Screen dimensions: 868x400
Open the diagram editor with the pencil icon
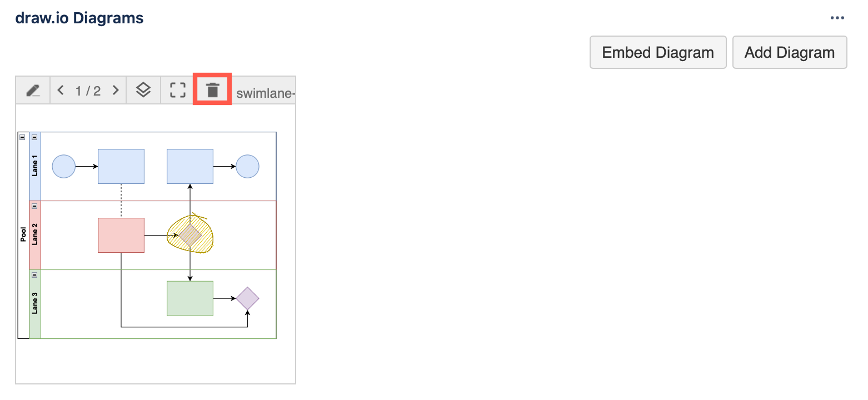click(32, 90)
